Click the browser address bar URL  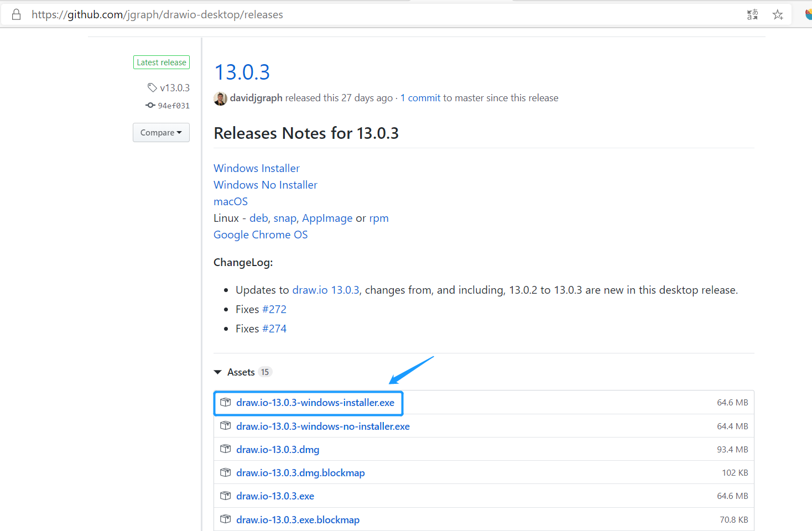click(x=157, y=15)
